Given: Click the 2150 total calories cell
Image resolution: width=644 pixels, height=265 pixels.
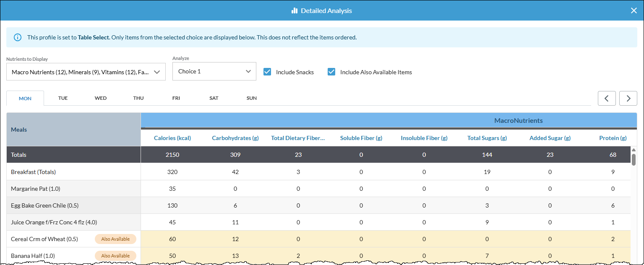Looking at the screenshot, I should point(172,155).
